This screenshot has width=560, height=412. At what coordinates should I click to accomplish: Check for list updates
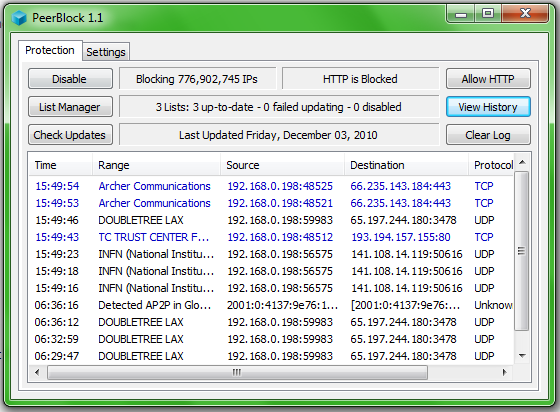click(x=70, y=135)
